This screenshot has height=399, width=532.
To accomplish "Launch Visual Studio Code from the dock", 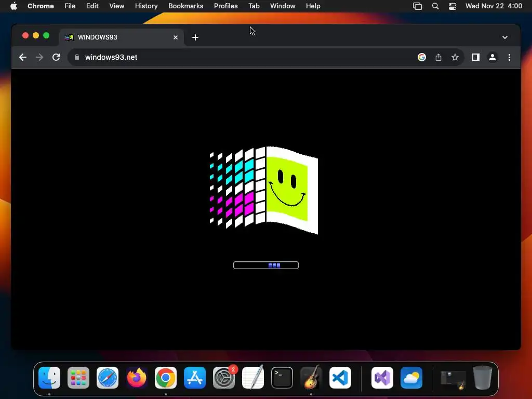I will (340, 378).
